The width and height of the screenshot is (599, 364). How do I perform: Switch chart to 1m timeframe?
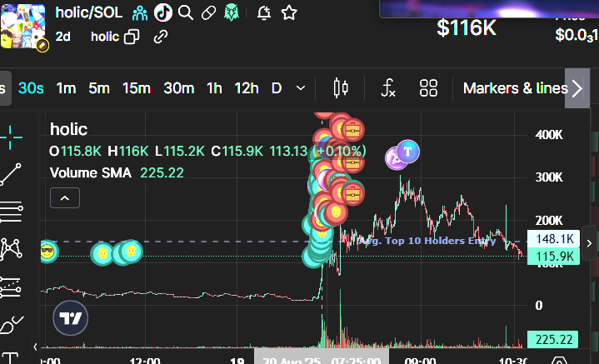66,88
